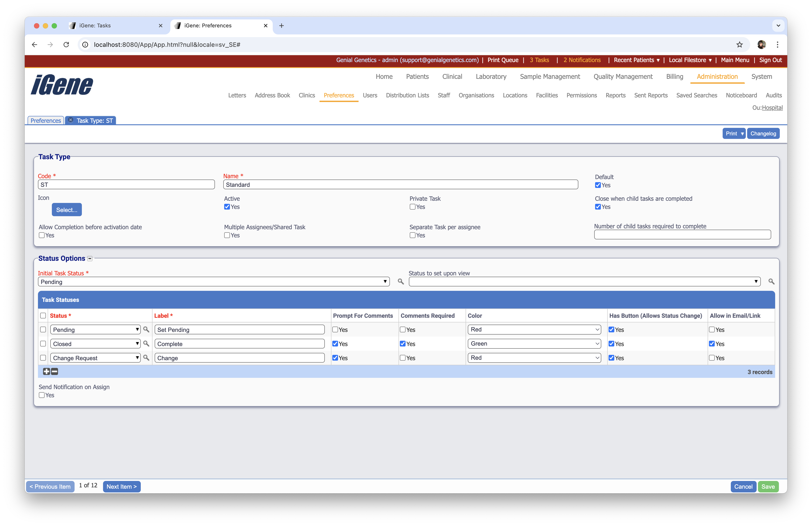The image size is (812, 526).
Task: Close the Task Type: ST tab with x icon
Action: (71, 120)
